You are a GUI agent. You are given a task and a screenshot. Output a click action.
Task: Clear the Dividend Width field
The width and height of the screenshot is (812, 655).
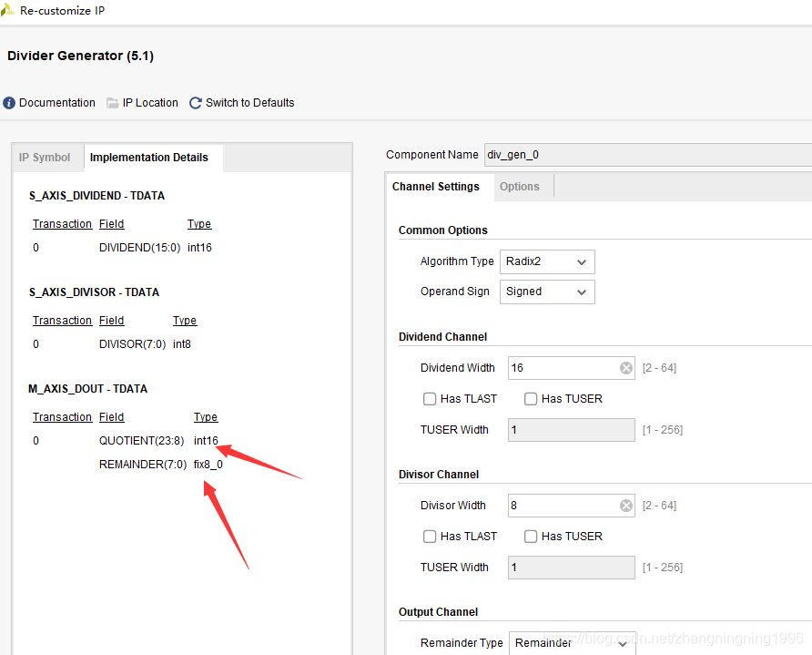coord(626,368)
